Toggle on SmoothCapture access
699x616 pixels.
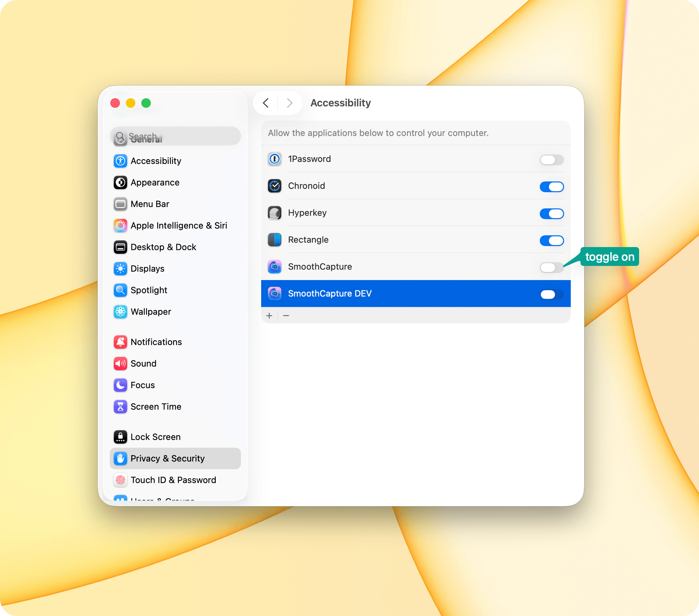[x=552, y=267]
